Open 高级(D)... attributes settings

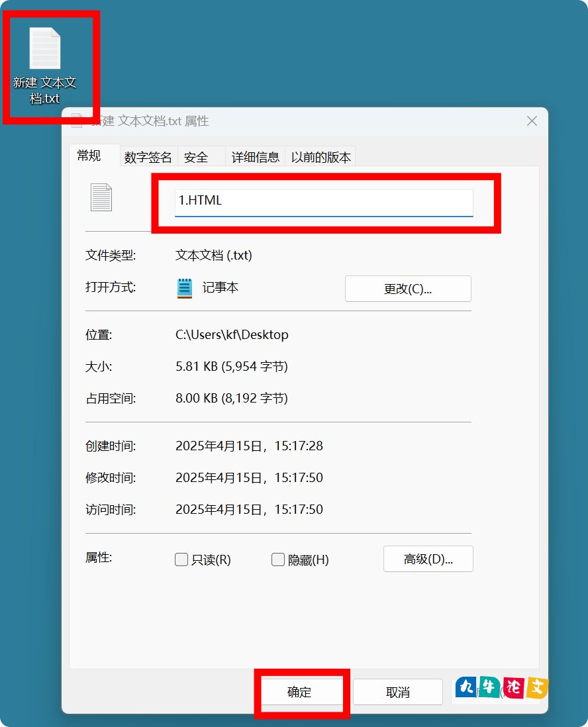pos(428,559)
